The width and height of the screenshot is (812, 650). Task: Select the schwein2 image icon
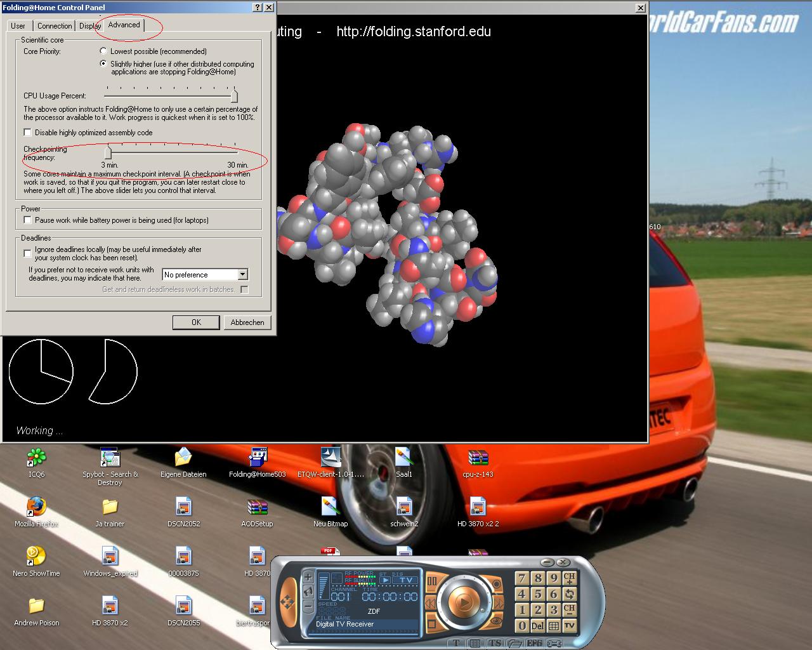[404, 512]
